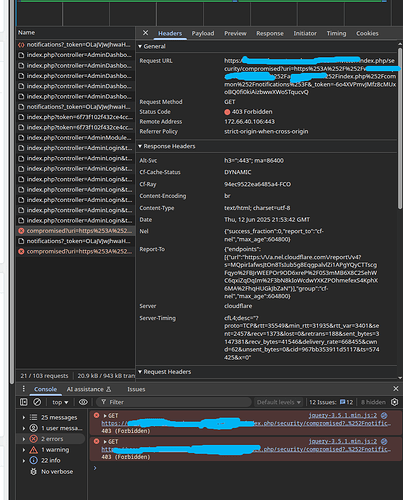Open the Default levels dropdown
The width and height of the screenshot is (403, 500).
(279, 402)
